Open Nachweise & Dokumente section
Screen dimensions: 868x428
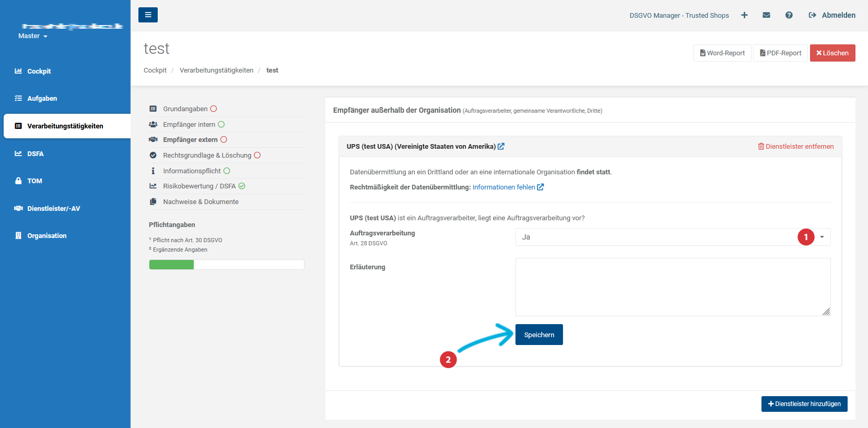tap(201, 202)
